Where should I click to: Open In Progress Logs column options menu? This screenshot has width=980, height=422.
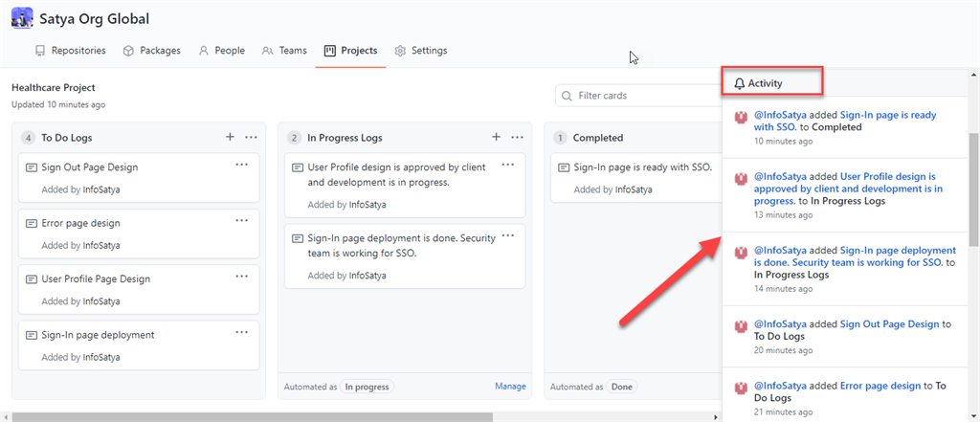517,138
